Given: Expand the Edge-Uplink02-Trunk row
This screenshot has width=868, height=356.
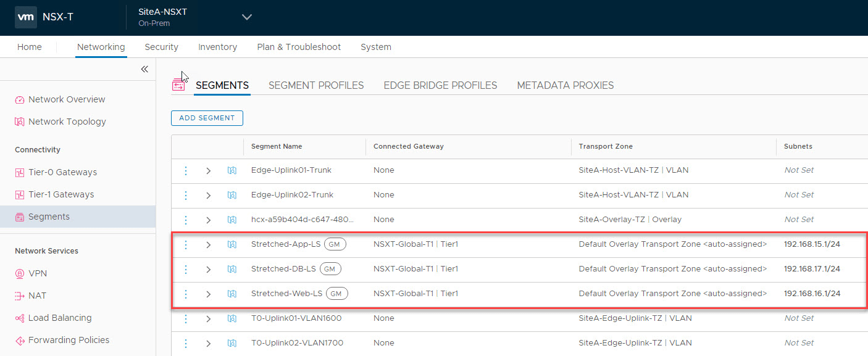Looking at the screenshot, I should [209, 195].
